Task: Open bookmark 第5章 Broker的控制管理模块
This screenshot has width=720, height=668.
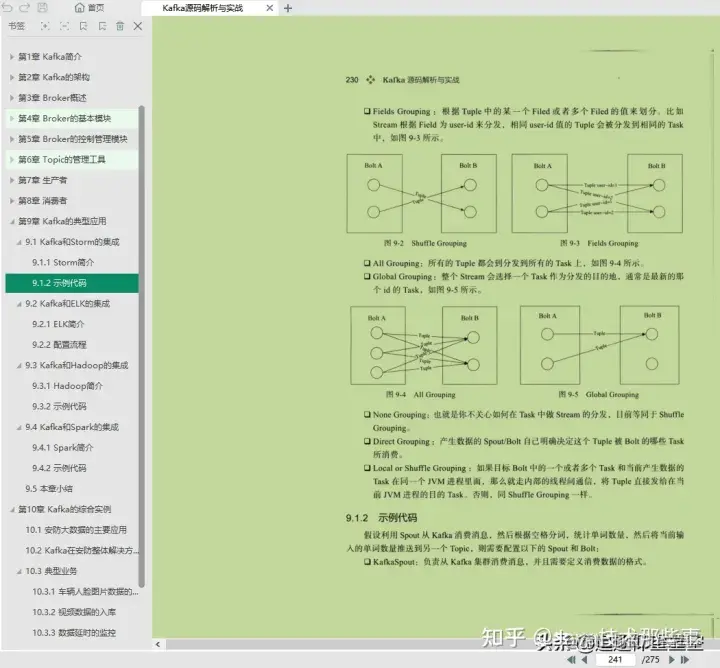Action: [73, 139]
